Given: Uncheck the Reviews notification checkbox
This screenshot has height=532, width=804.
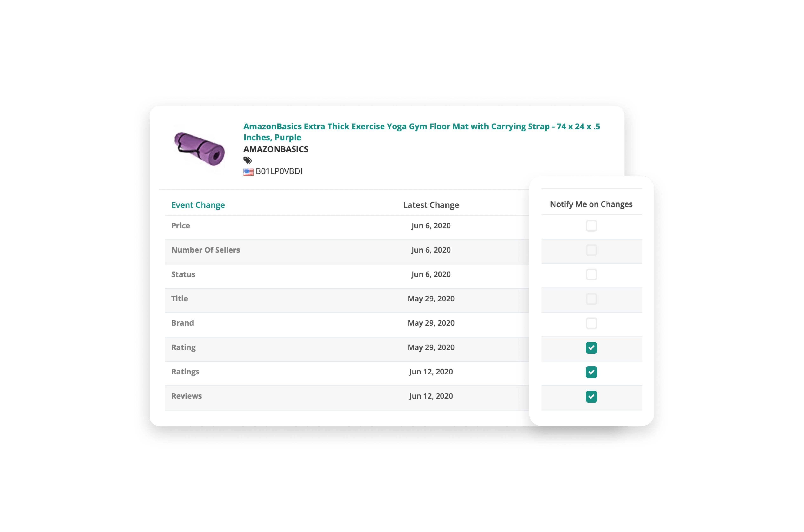Looking at the screenshot, I should 591,397.
